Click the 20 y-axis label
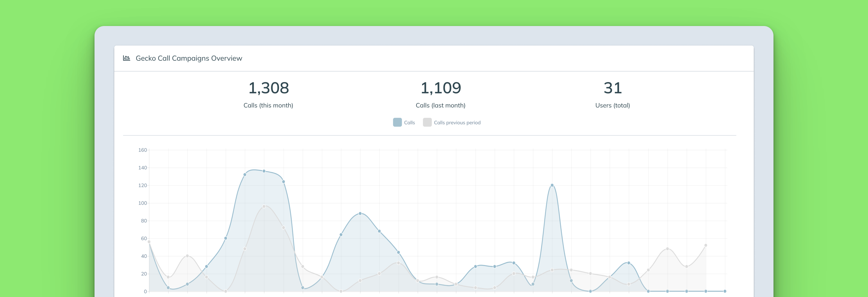 [144, 274]
